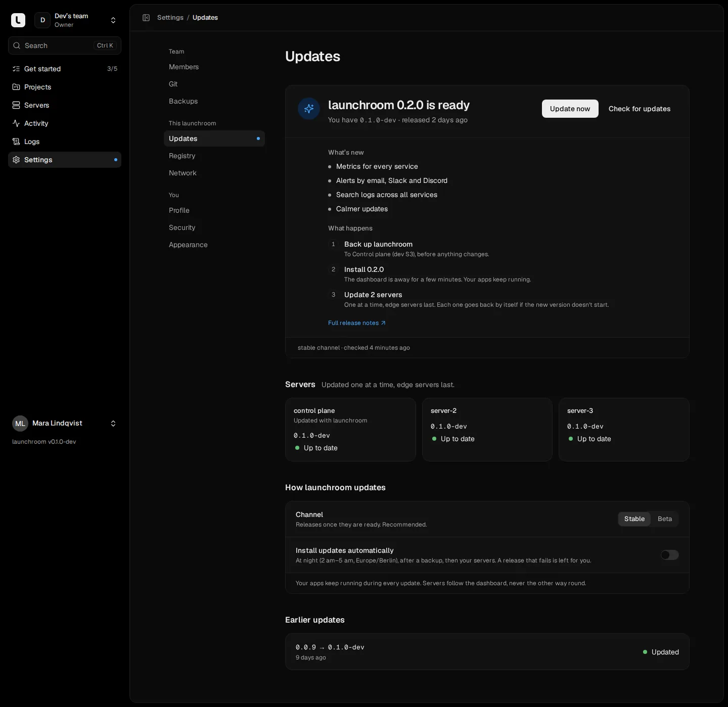Click Settings in the breadcrumb
Screen dimensions: 728x707
pos(170,18)
